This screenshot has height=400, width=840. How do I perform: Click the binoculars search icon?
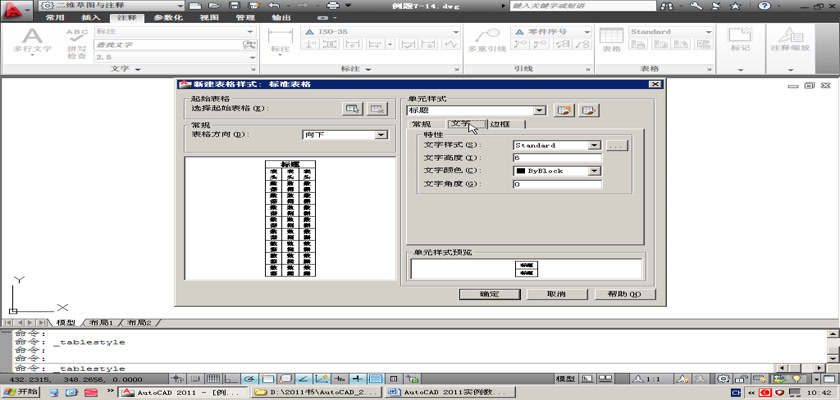coord(667,6)
